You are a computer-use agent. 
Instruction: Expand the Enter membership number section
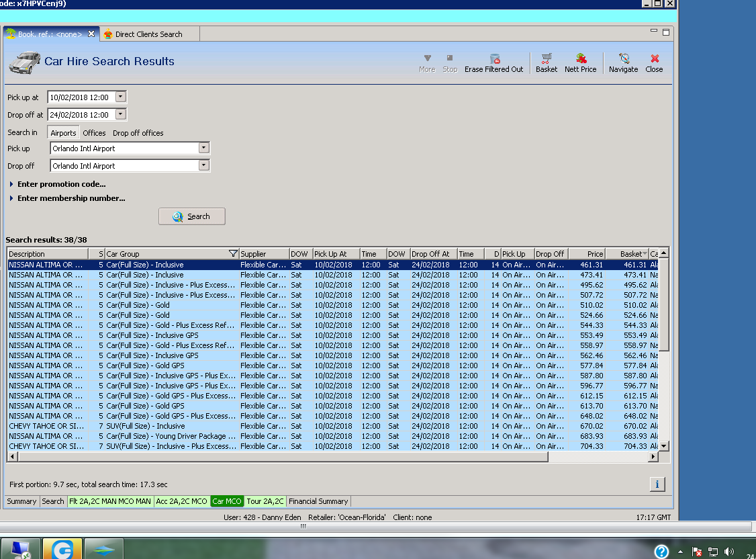tap(70, 198)
